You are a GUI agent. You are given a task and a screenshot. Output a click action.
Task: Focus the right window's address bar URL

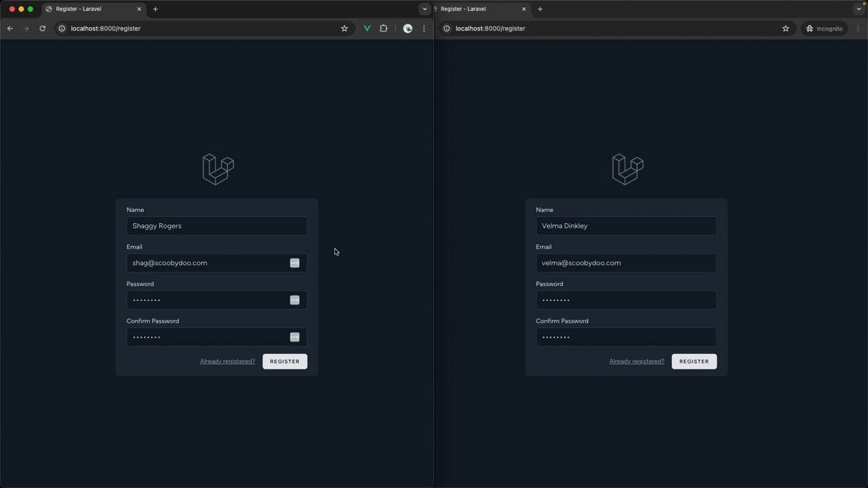tap(490, 28)
